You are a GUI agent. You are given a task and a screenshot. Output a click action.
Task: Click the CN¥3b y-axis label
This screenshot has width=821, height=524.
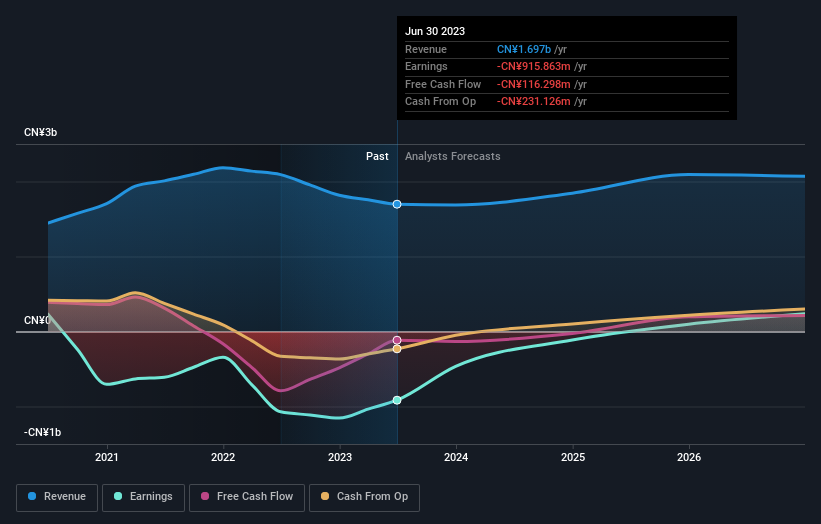(x=40, y=132)
